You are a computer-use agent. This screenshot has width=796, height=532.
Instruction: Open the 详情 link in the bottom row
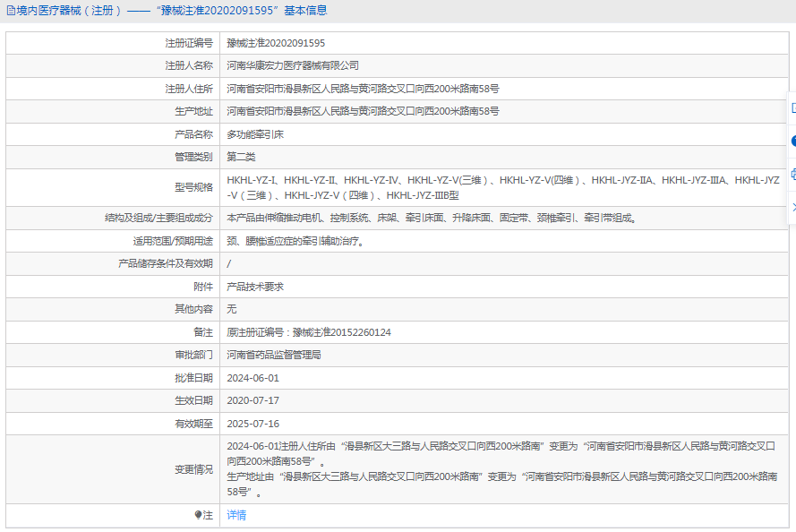[236, 515]
